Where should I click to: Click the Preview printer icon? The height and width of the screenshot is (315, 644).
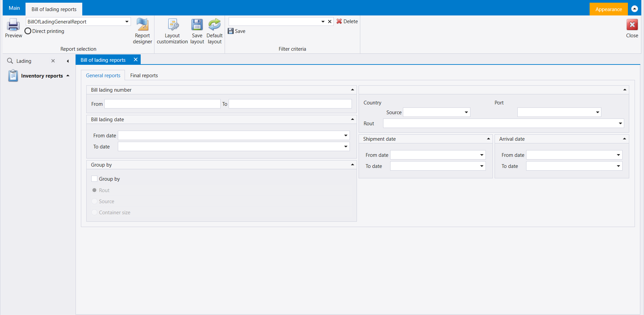13,25
